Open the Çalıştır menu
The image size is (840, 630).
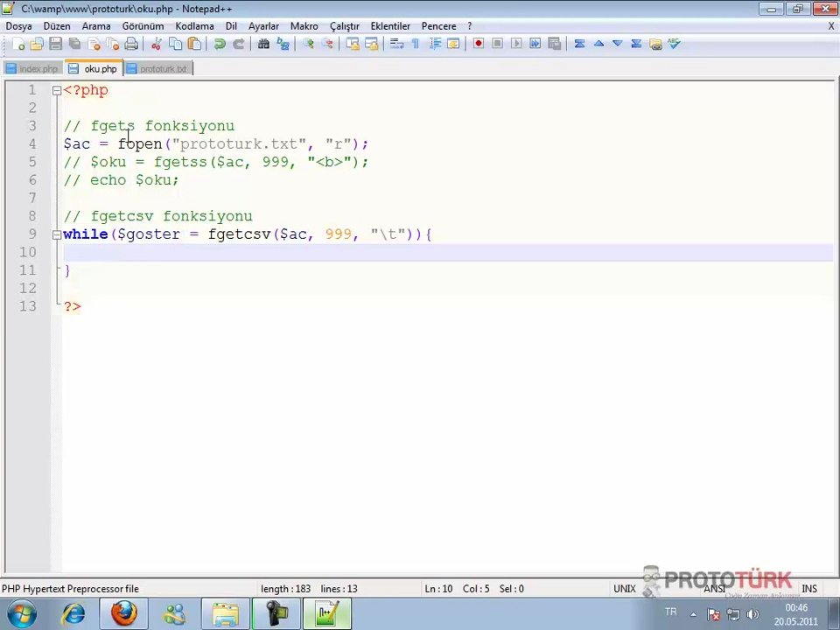coord(345,26)
